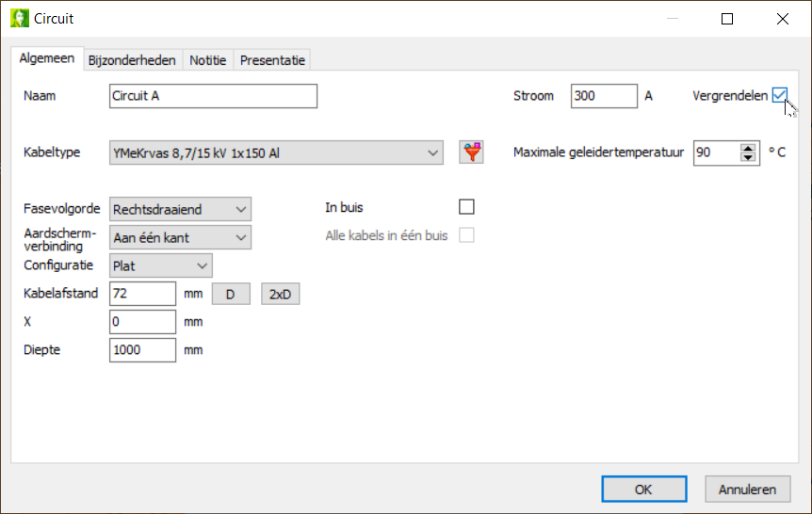Click the X position input field
The width and height of the screenshot is (812, 514).
(x=142, y=322)
